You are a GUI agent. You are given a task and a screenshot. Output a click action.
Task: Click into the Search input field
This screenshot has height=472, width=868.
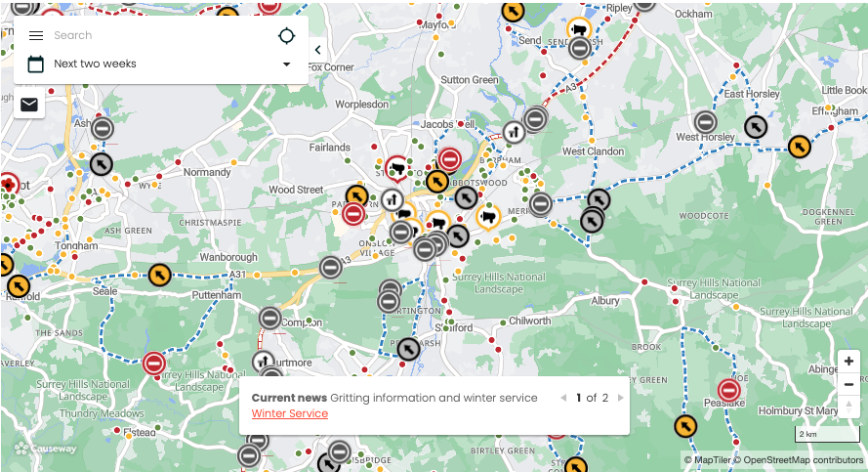click(160, 35)
